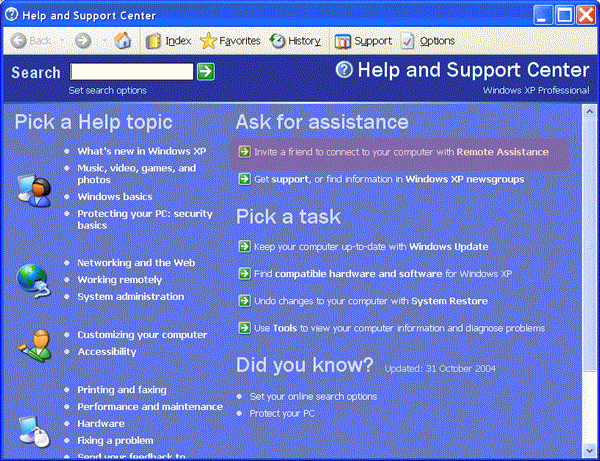Image resolution: width=600 pixels, height=461 pixels.
Task: Click arrow icon beside Use Tools
Action: [x=245, y=328]
